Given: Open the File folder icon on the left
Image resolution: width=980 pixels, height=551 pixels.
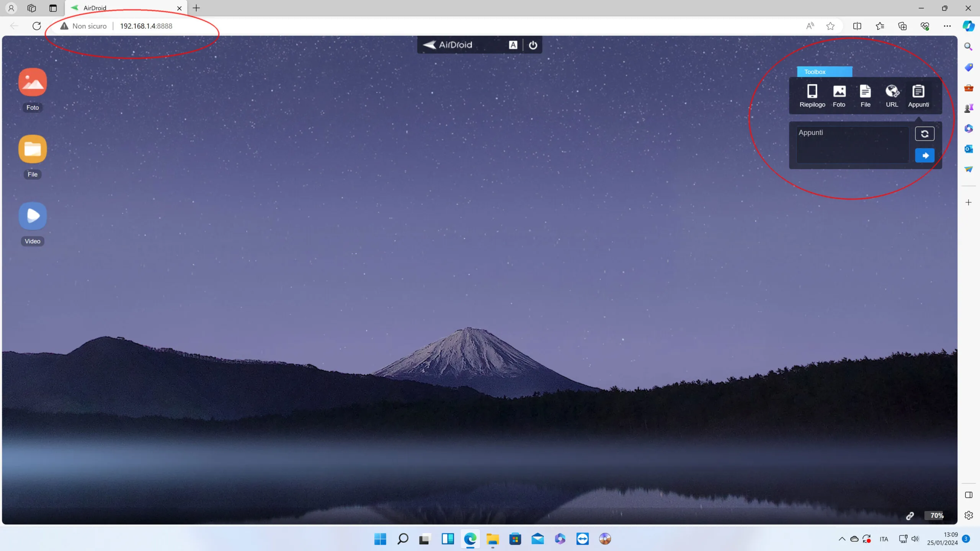Looking at the screenshot, I should point(33,149).
